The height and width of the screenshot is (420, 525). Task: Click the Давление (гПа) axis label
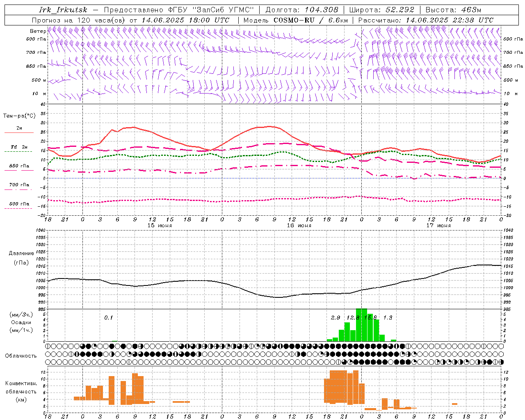click(21, 258)
